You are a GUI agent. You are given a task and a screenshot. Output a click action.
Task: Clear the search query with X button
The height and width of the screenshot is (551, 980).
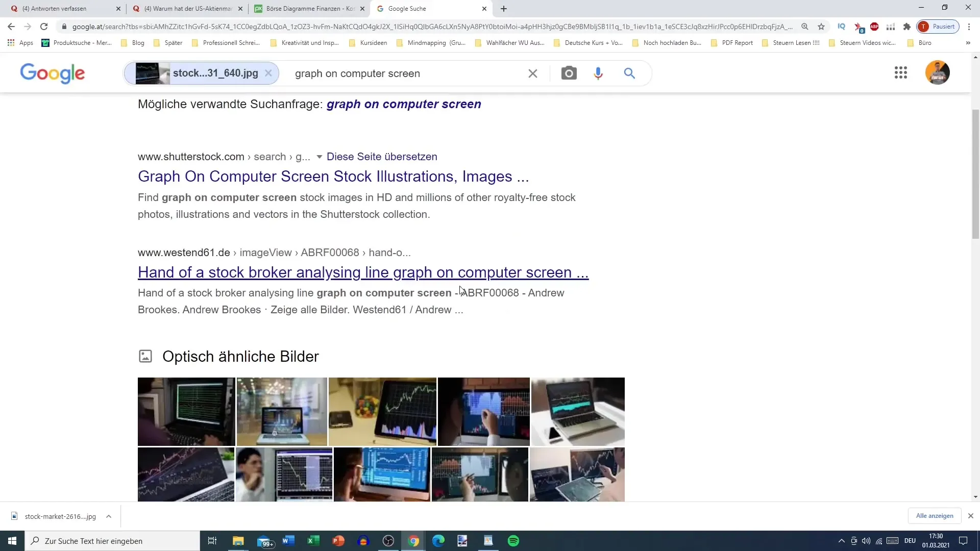(x=532, y=72)
